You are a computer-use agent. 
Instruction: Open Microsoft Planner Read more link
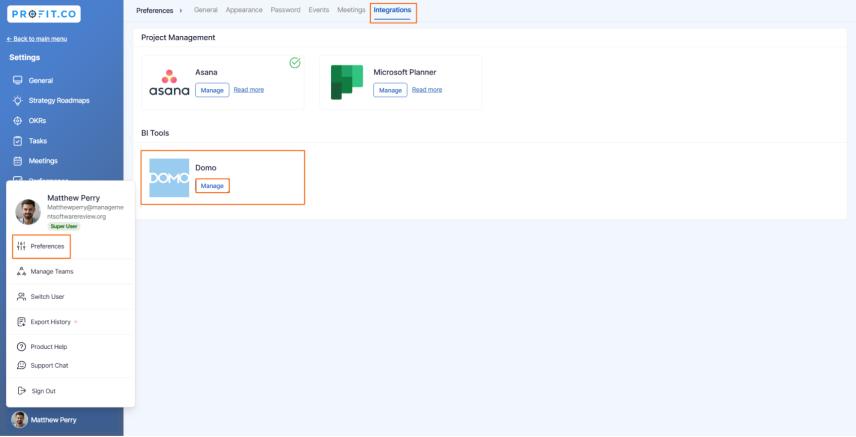click(427, 90)
